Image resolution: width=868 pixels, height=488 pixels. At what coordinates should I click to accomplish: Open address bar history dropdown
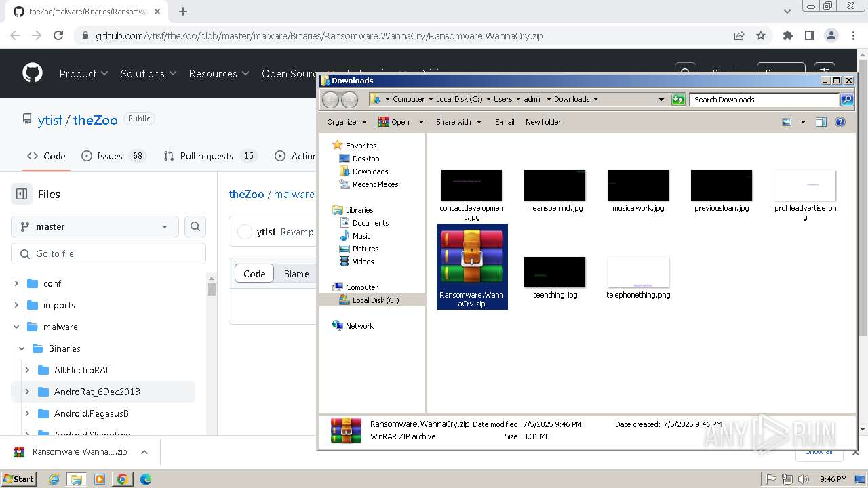click(661, 99)
